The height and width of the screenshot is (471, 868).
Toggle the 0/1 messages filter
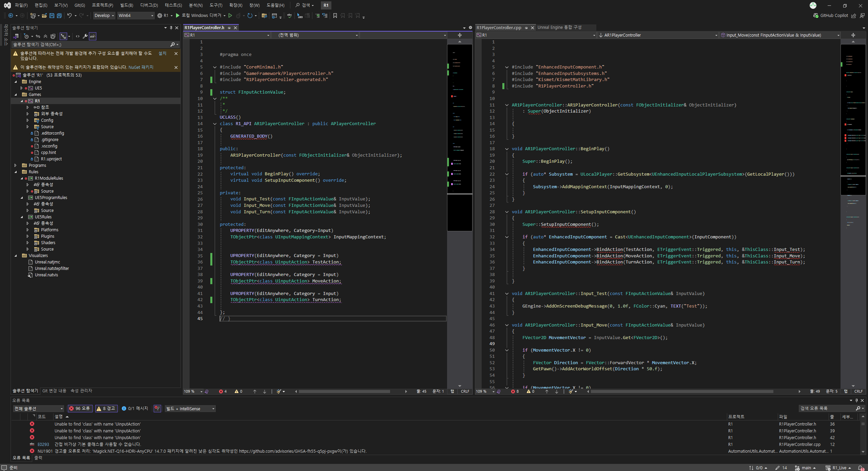pyautogui.click(x=135, y=409)
